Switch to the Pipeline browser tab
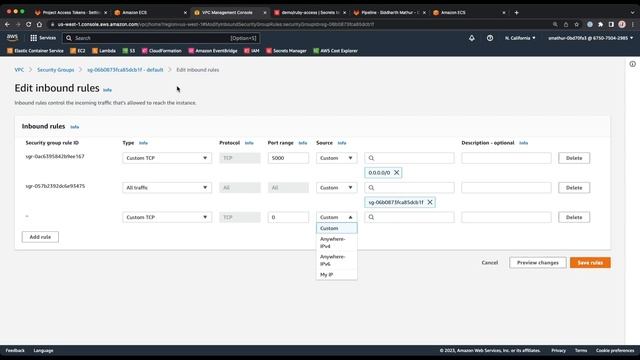The width and height of the screenshot is (640, 360). click(390, 13)
